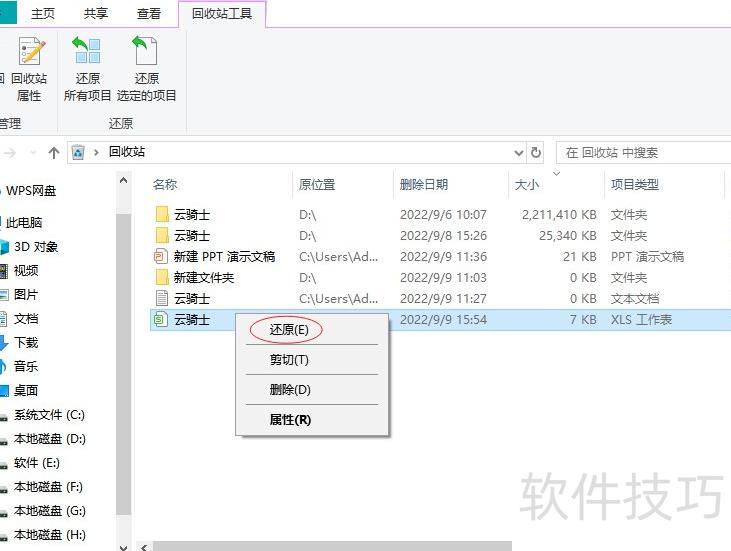Click PPT 演示文稿 type cell
The height and width of the screenshot is (551, 731).
click(647, 256)
